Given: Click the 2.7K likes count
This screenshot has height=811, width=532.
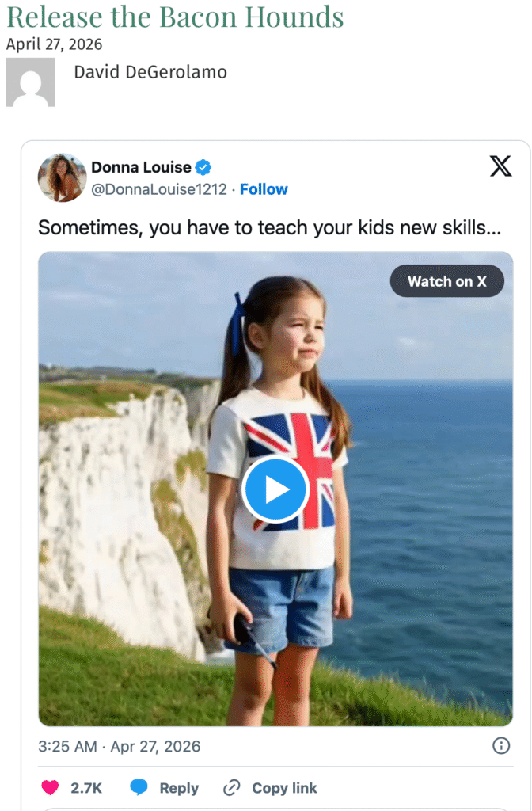Looking at the screenshot, I should pyautogui.click(x=86, y=788).
